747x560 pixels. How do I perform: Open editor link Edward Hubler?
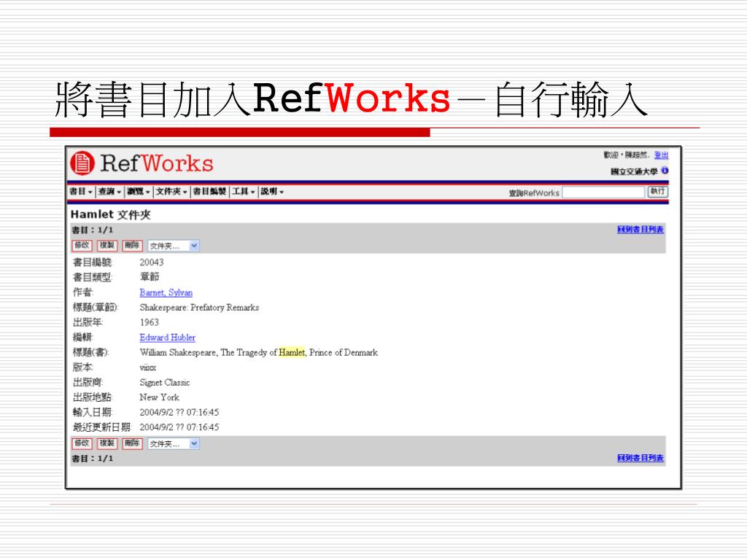pyautogui.click(x=167, y=338)
